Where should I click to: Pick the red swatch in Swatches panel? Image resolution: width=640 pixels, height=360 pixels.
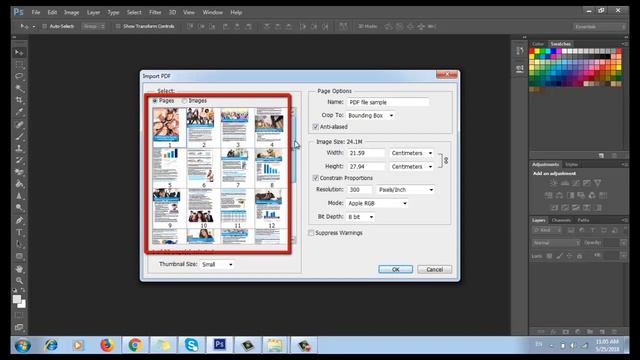(x=532, y=51)
